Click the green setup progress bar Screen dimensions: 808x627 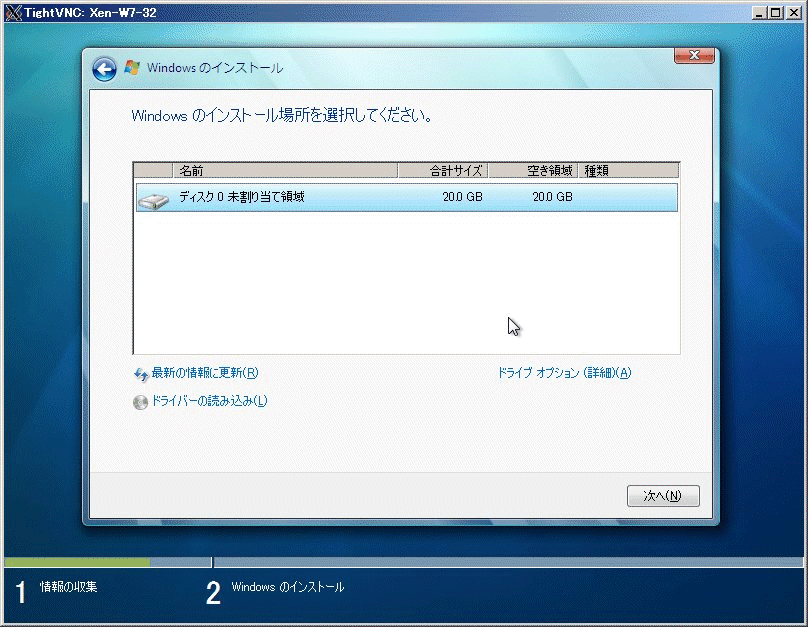[x=77, y=563]
